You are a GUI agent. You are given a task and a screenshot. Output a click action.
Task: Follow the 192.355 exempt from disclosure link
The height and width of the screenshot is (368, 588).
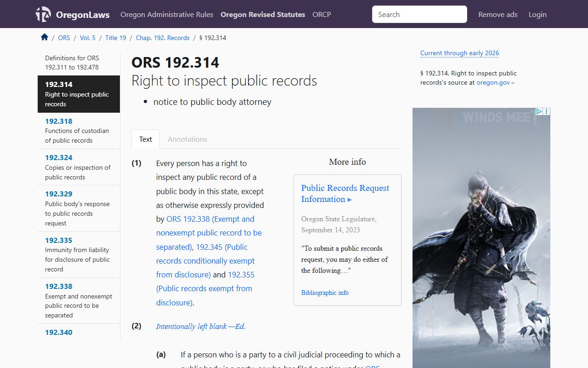[205, 288]
